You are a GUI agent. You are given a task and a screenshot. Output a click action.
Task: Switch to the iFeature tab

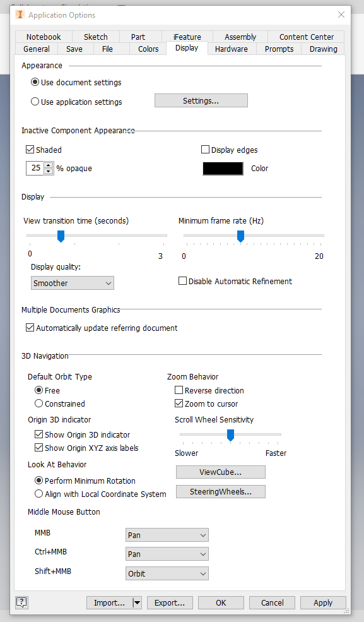[x=187, y=37]
